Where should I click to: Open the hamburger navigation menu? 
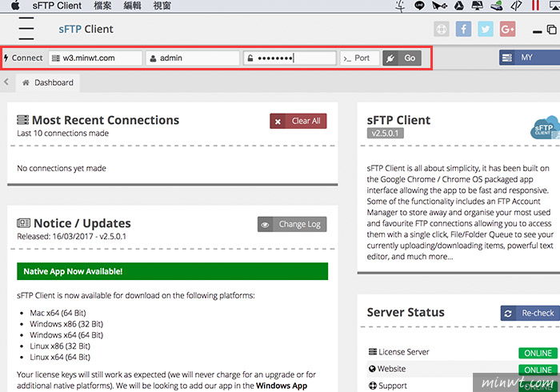(x=26, y=29)
